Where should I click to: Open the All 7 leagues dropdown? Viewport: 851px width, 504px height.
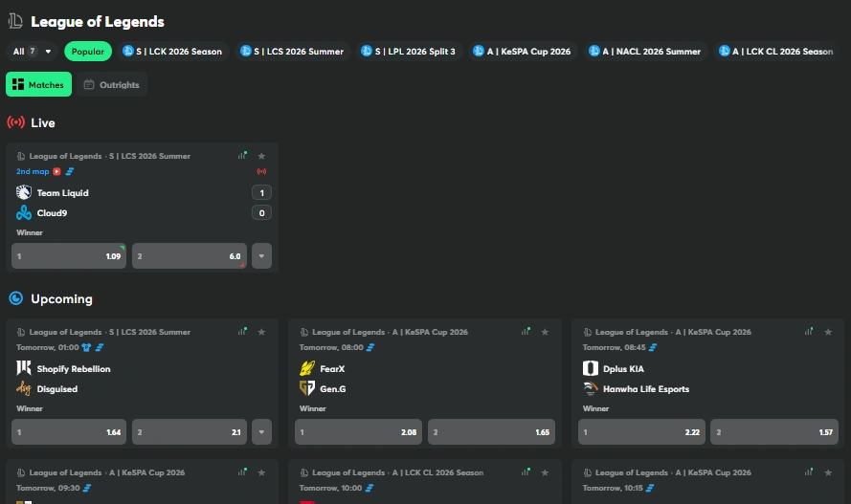pos(32,52)
